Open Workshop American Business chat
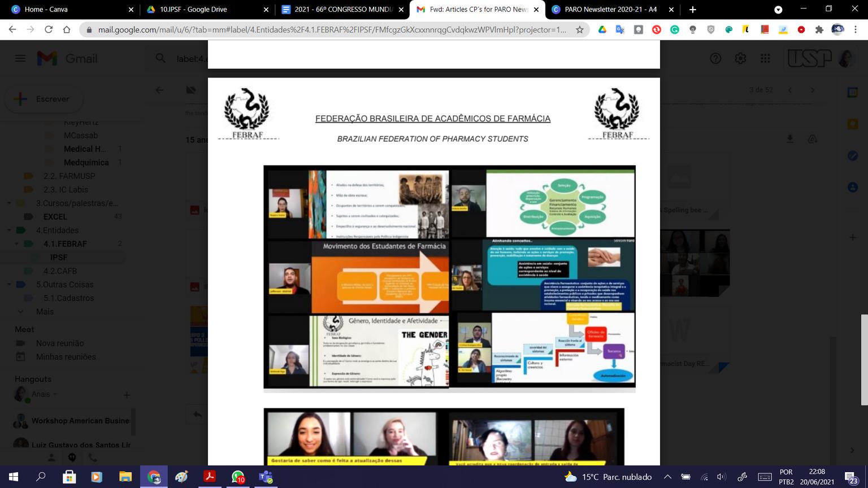Viewport: 868px width, 488px height. [80, 421]
